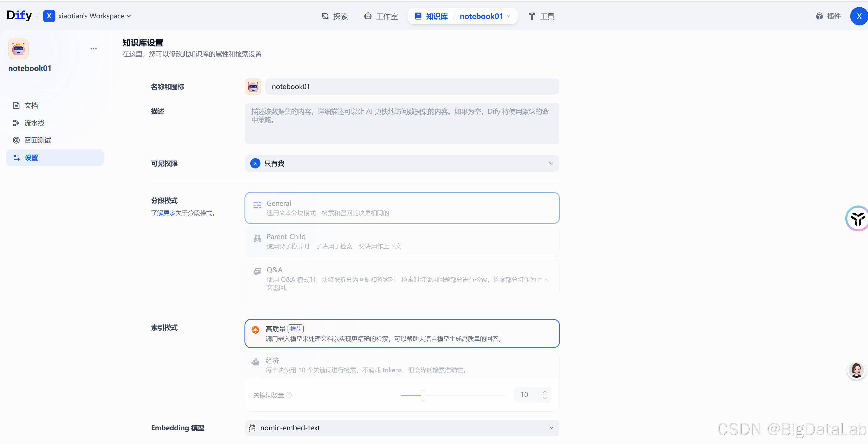Open the 可见权限 只有我 dropdown
This screenshot has height=444, width=868.
point(402,163)
